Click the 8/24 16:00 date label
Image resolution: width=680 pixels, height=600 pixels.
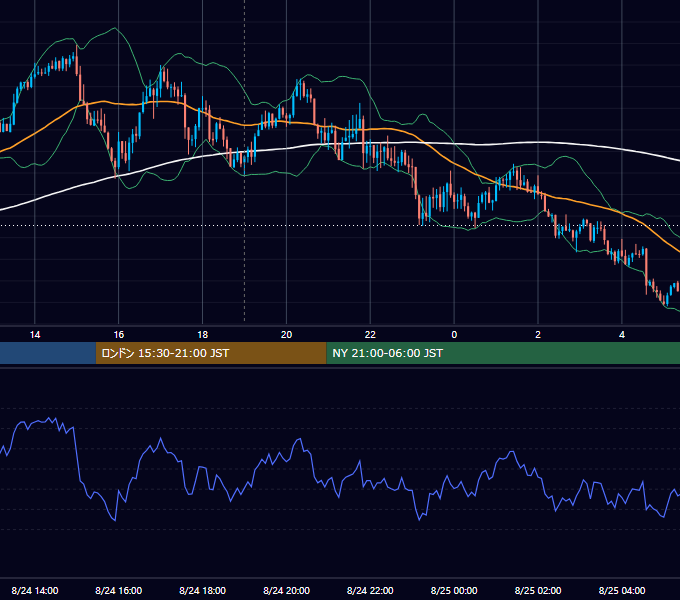tap(118, 590)
